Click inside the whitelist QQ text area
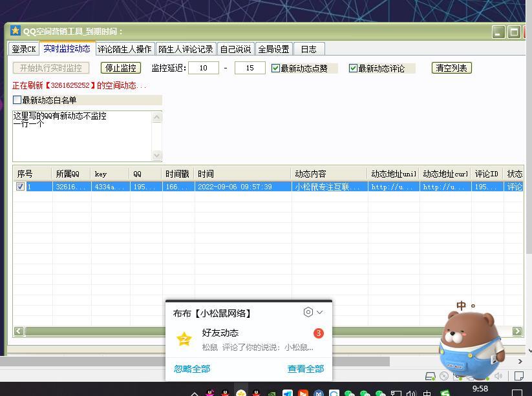Image resolution: width=532 pixels, height=396 pixels. click(x=82, y=136)
